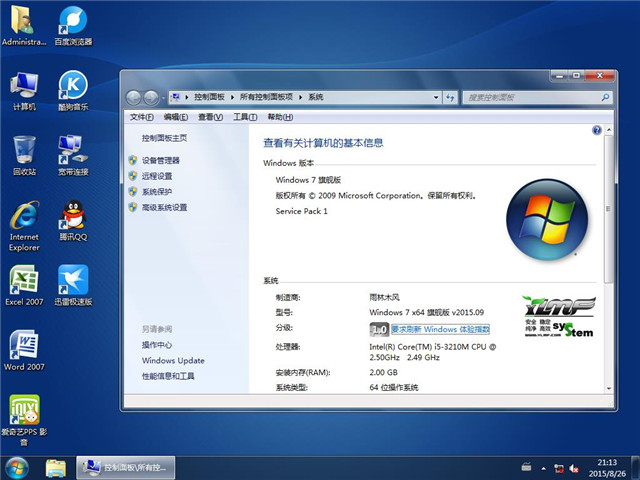Select the Windows 7 旗舰版 edition text

click(308, 180)
